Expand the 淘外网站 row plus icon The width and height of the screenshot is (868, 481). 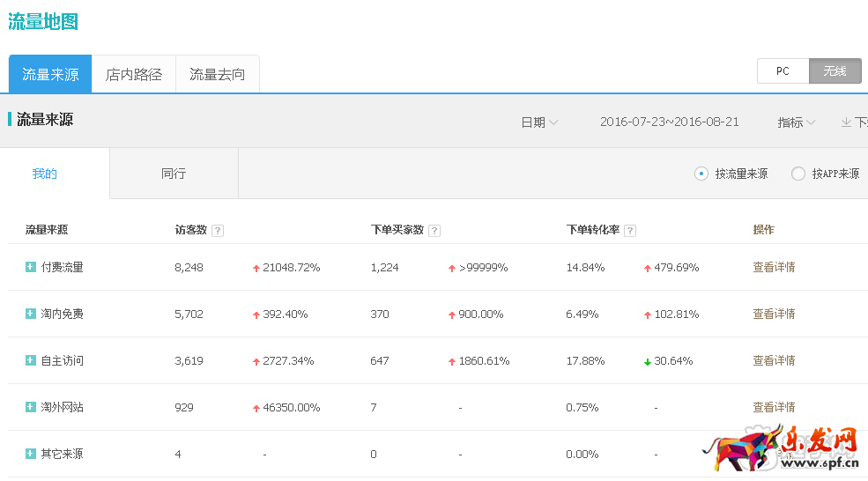pos(31,407)
